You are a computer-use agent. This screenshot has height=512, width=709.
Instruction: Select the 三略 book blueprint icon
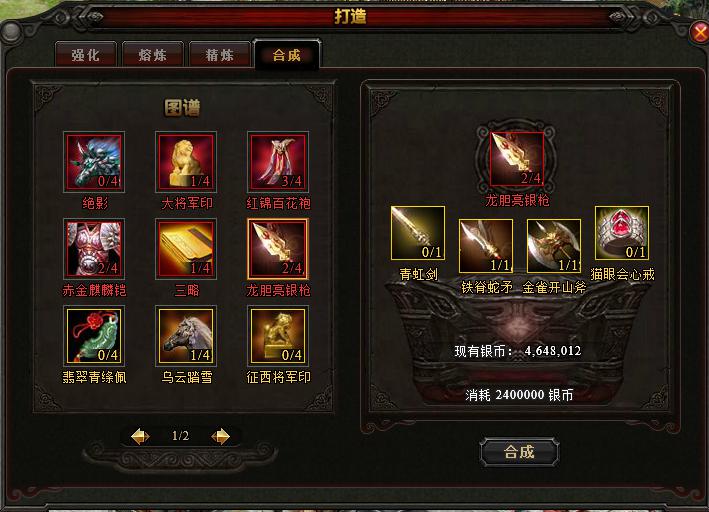tap(186, 249)
